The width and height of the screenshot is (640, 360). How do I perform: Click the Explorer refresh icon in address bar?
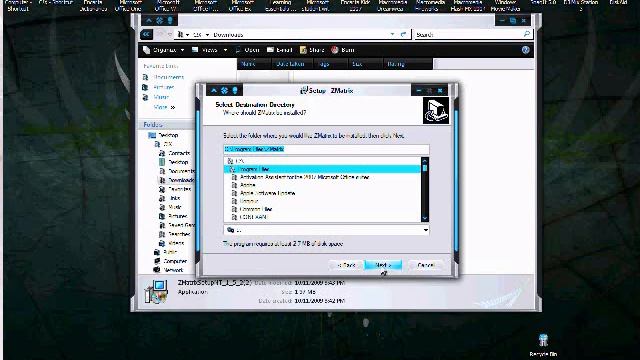[403, 34]
